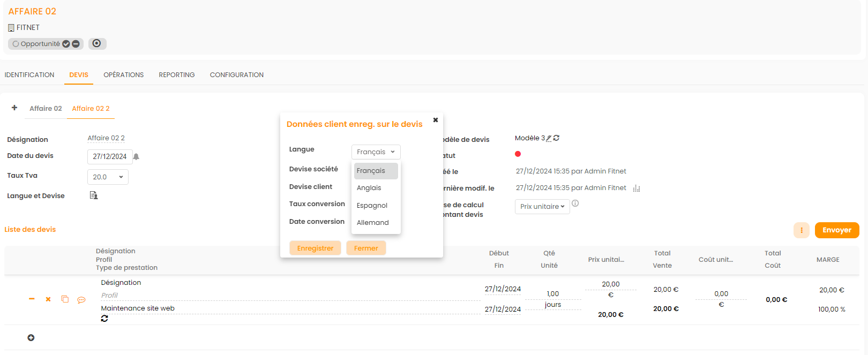Image resolution: width=868 pixels, height=355 pixels.
Task: Click refresh icon under Maintenance site web
Action: pyautogui.click(x=104, y=319)
